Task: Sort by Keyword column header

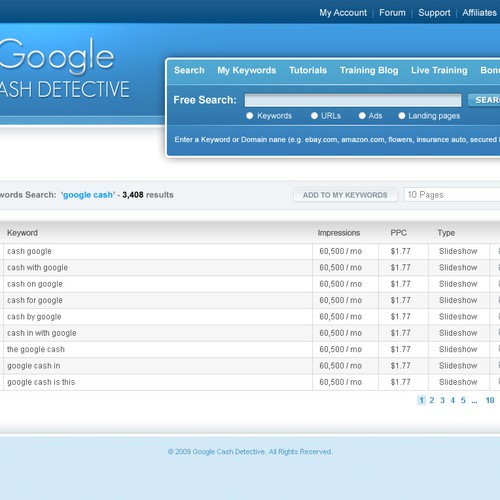Action: tap(22, 233)
